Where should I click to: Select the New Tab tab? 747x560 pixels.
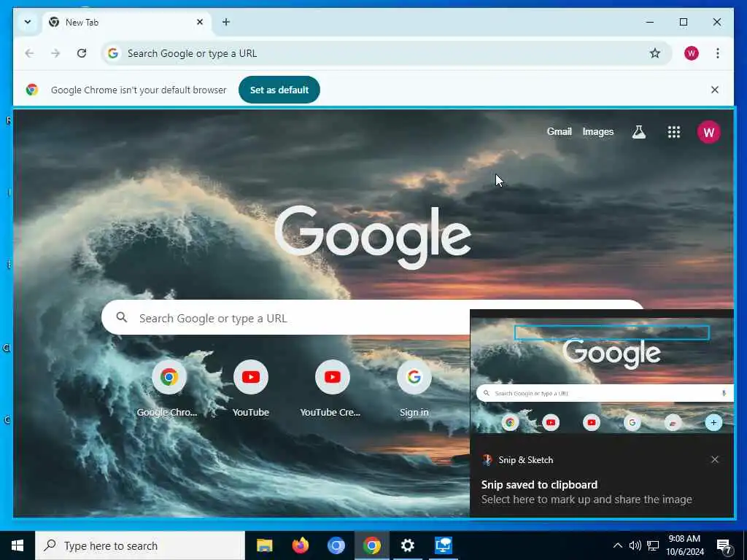(127, 23)
